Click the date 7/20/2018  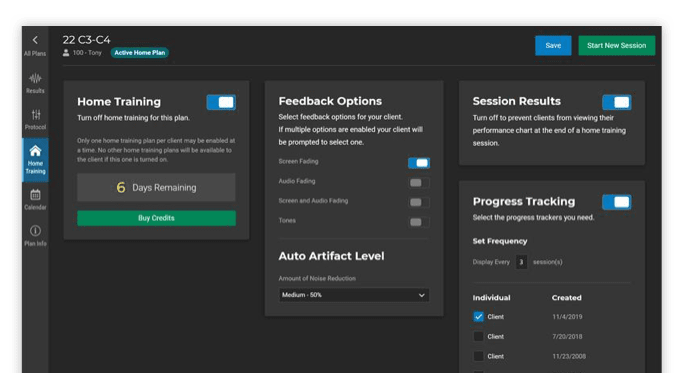(x=567, y=336)
